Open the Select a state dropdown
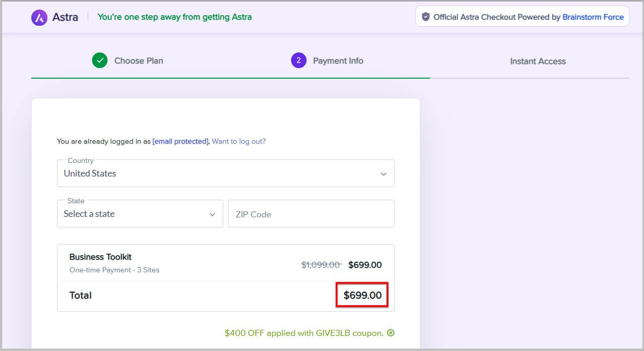Image resolution: width=644 pixels, height=351 pixels. pos(140,214)
